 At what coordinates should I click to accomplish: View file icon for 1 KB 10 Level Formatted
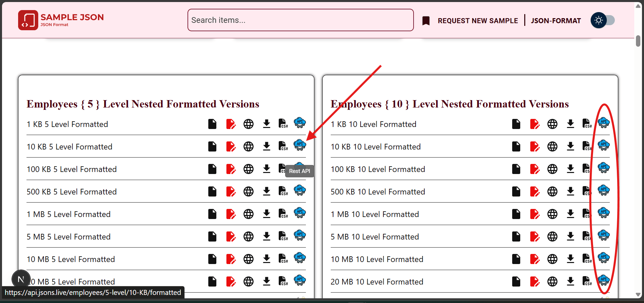[x=516, y=124]
